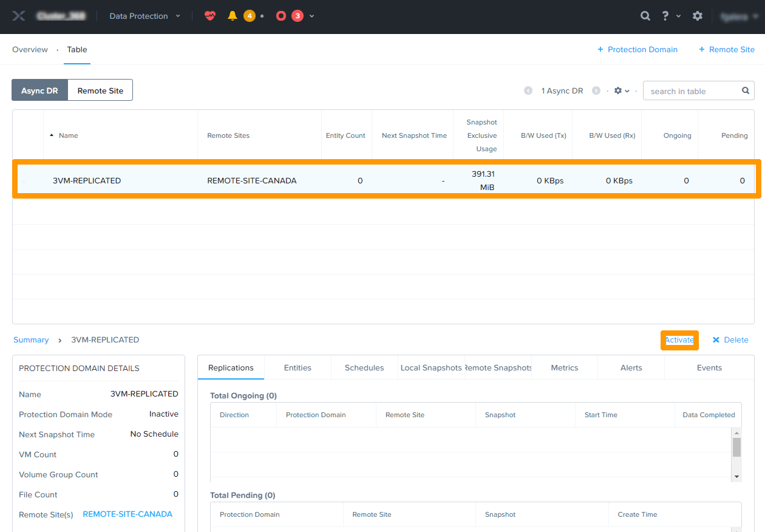The width and height of the screenshot is (765, 532).
Task: Open the table column settings gear
Action: point(617,90)
